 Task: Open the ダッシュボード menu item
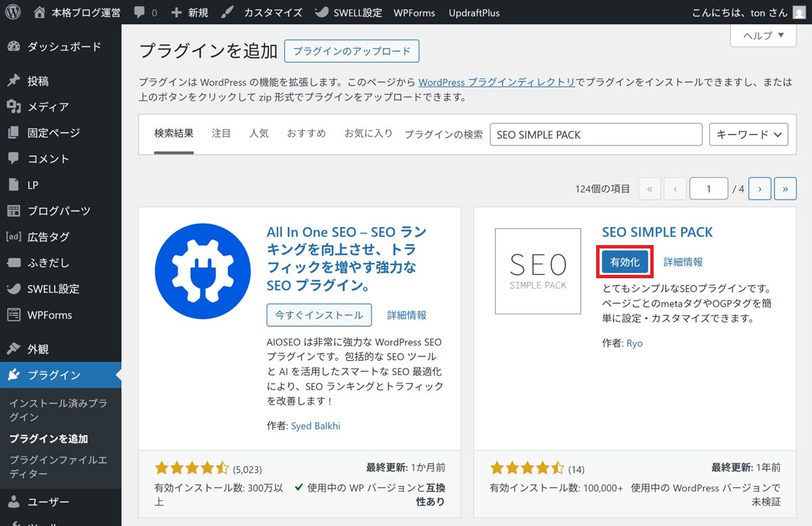point(64,47)
